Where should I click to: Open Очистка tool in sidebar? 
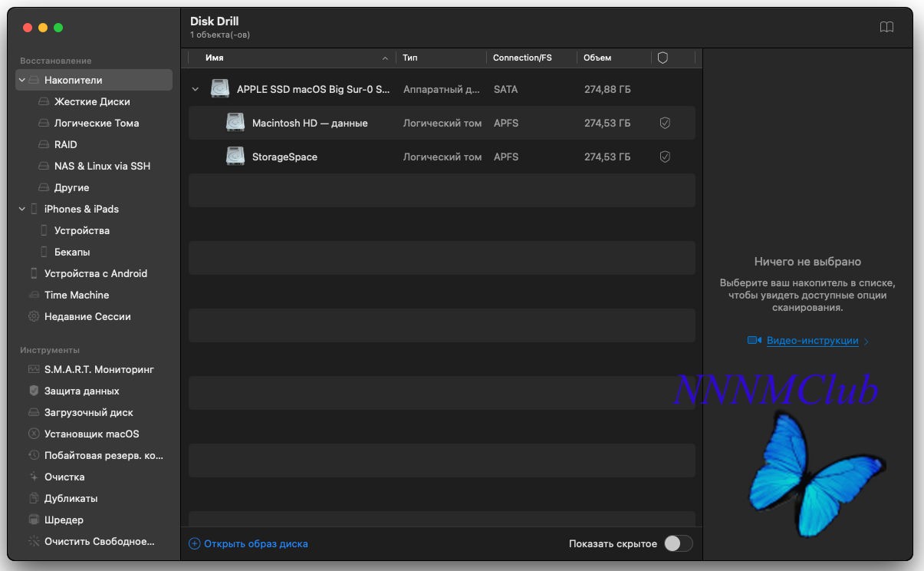click(64, 477)
